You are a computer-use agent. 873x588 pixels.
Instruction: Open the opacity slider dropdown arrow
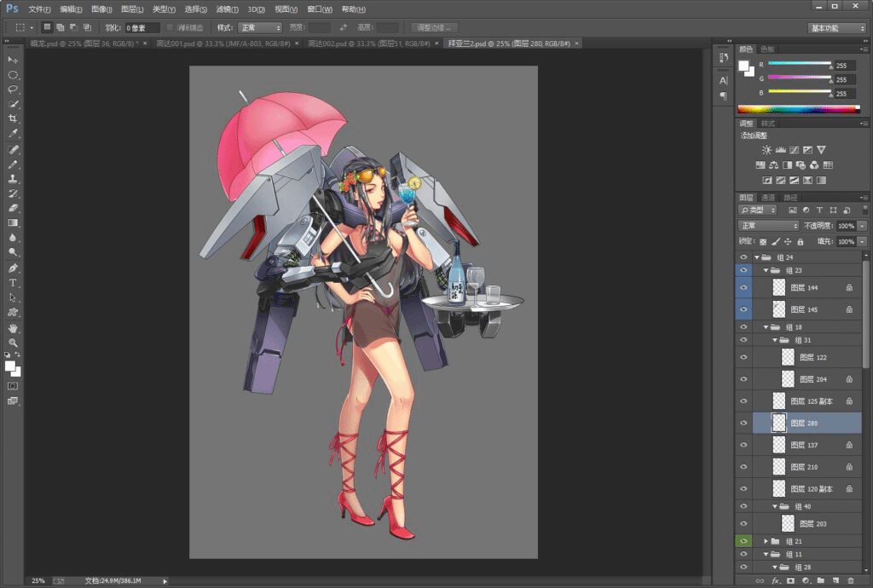point(862,226)
